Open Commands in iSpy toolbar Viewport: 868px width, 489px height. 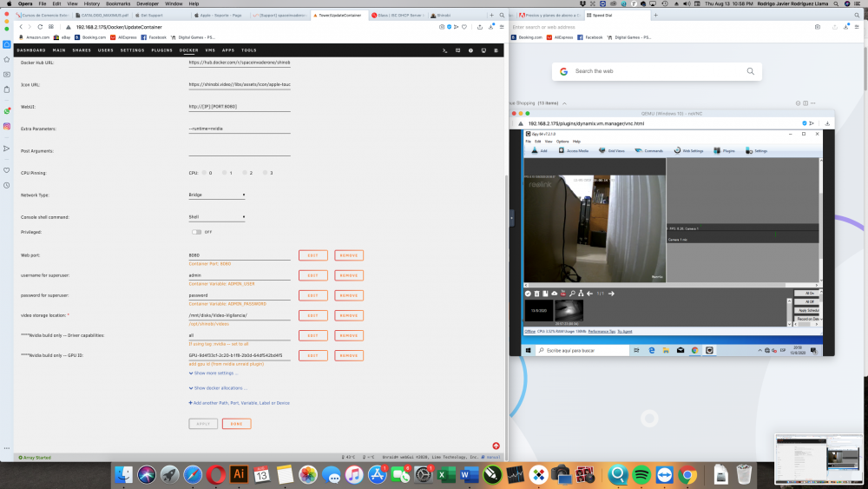tap(648, 150)
